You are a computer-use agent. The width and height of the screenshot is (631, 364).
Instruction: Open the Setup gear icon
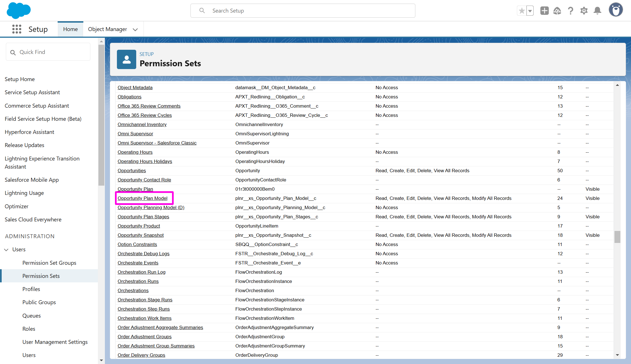(x=584, y=11)
